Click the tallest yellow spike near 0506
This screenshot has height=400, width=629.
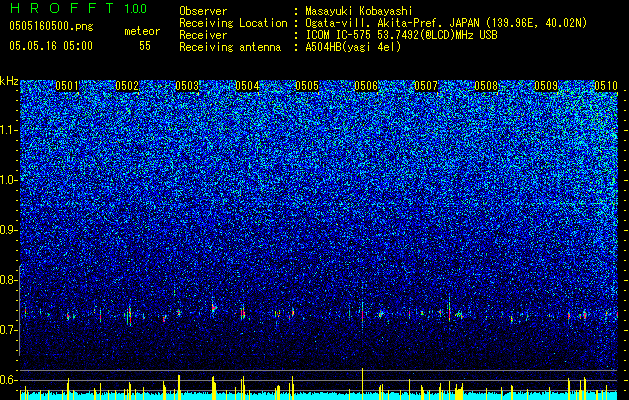(362, 384)
